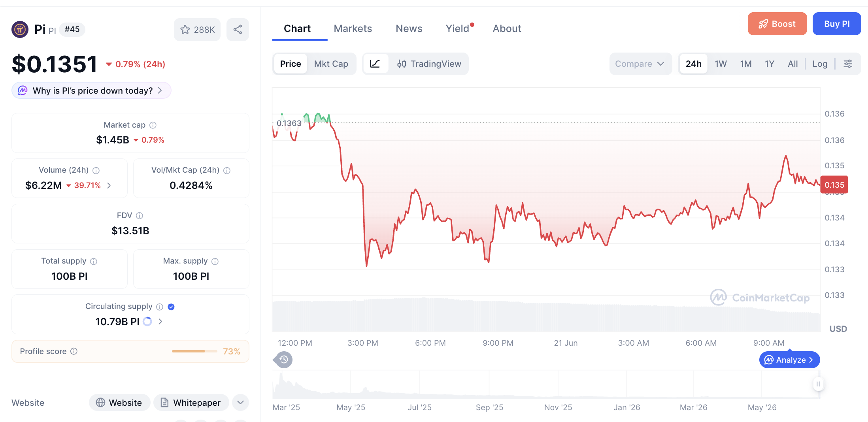Click the #45 rank badge
The height and width of the screenshot is (422, 868).
pos(72,29)
